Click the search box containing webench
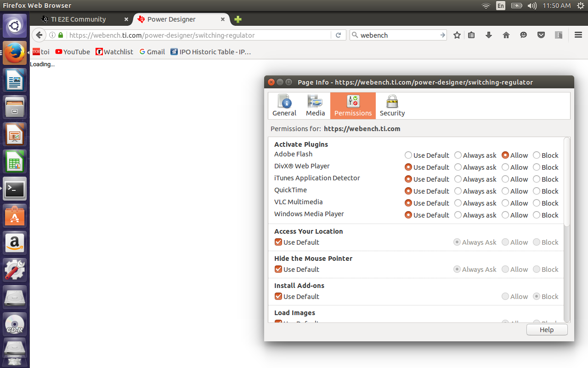The width and height of the screenshot is (588, 368). [x=398, y=35]
